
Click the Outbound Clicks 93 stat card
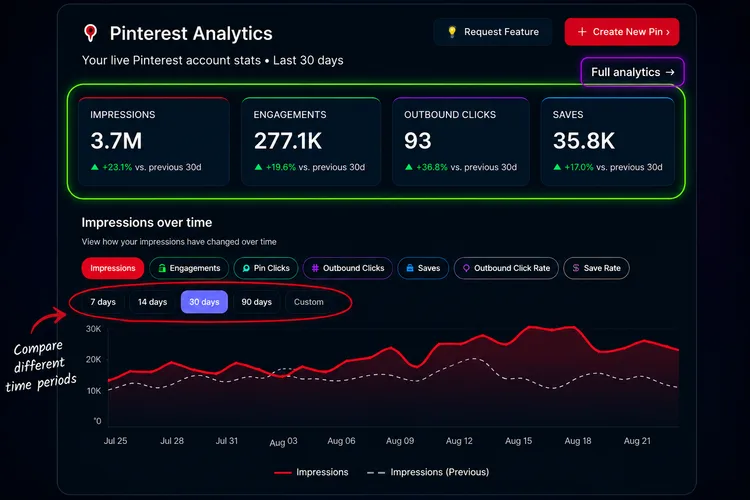461,141
